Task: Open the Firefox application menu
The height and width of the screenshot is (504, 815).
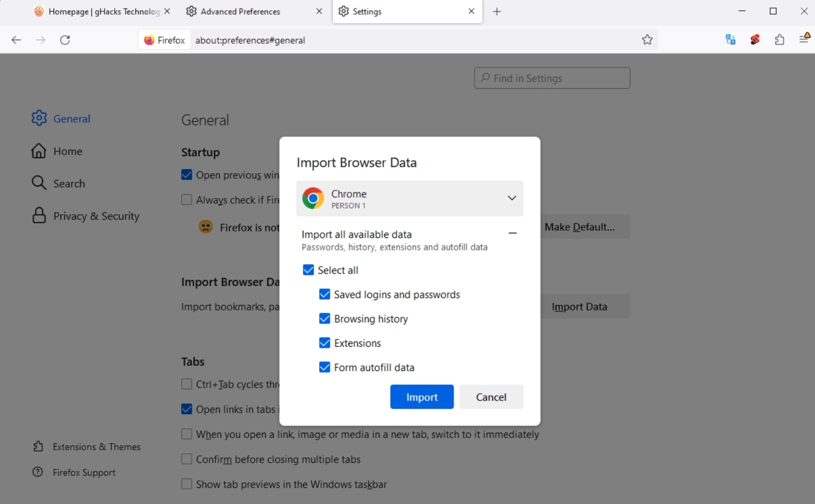Action: point(804,38)
